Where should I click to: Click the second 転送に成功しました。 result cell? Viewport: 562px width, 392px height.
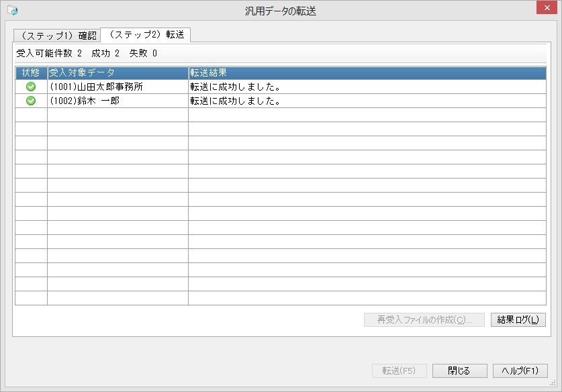point(367,101)
